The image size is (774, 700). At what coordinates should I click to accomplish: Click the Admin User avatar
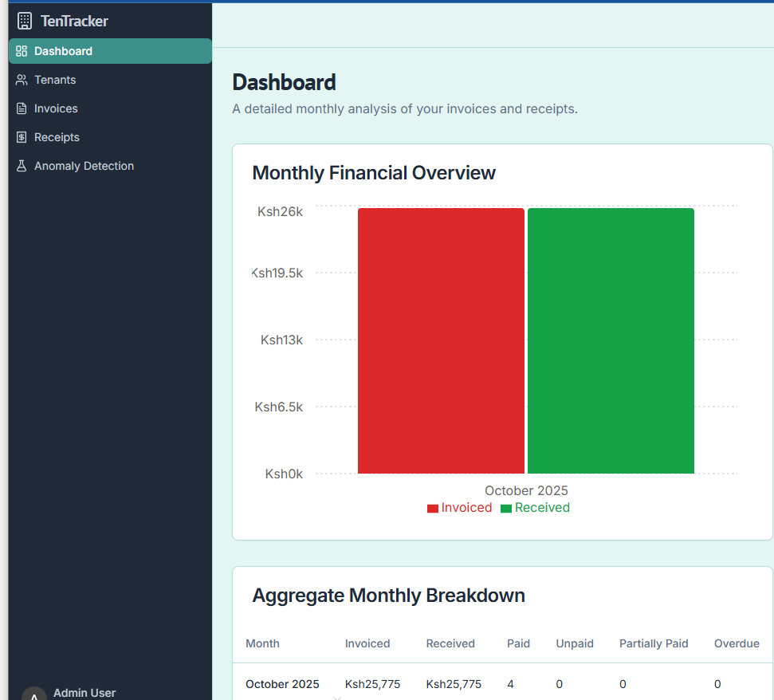[34, 694]
